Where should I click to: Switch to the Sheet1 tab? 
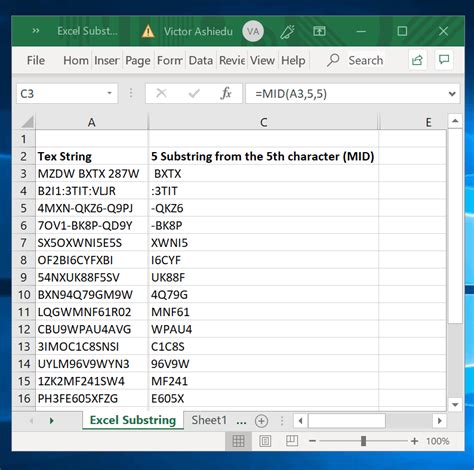(x=209, y=420)
